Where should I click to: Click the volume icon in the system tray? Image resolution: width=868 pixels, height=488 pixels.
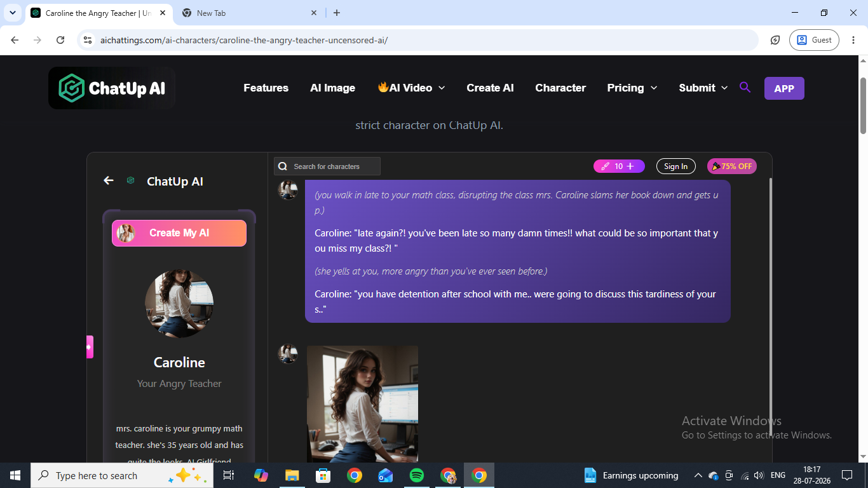(x=759, y=475)
